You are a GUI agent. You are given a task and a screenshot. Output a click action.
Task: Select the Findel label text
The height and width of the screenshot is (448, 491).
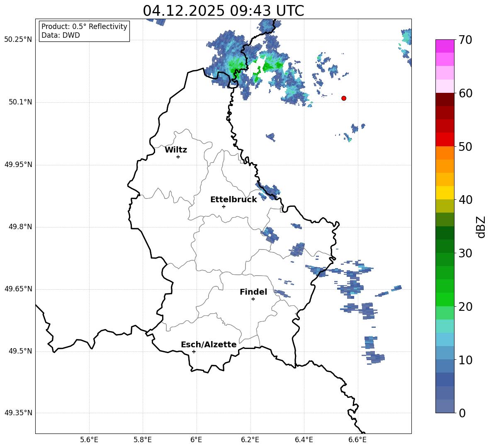click(x=253, y=292)
